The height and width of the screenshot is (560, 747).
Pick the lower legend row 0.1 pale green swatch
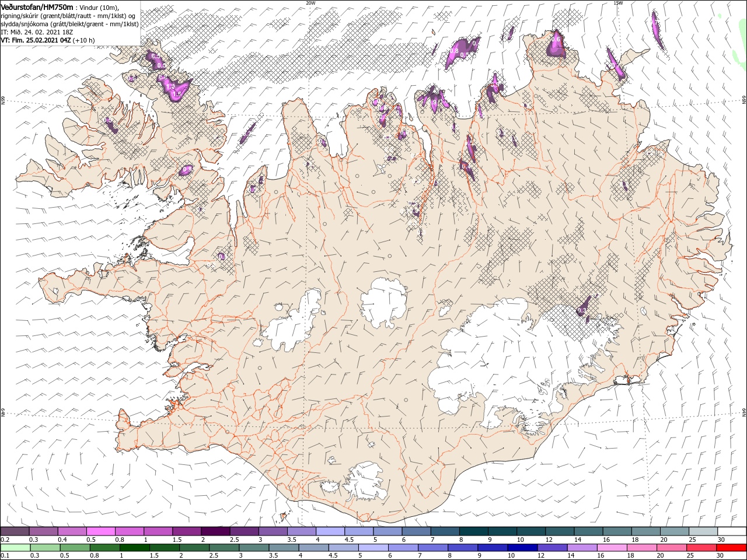[x=15, y=548]
